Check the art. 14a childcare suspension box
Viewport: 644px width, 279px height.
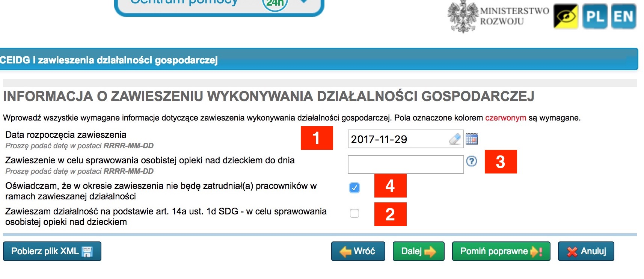pos(354,213)
